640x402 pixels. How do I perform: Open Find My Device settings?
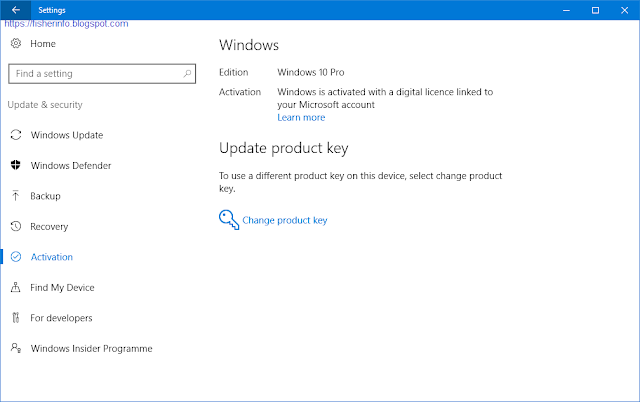point(62,288)
